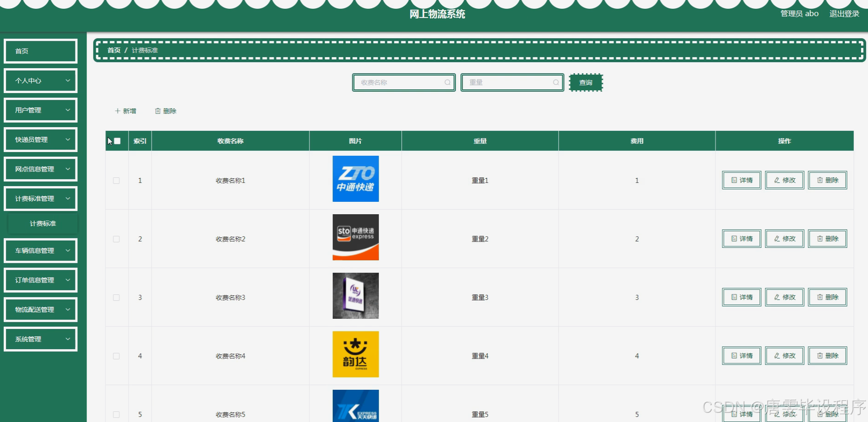868x422 pixels.
Task: Click 计费标准 in the breadcrumb
Action: pyautogui.click(x=145, y=50)
